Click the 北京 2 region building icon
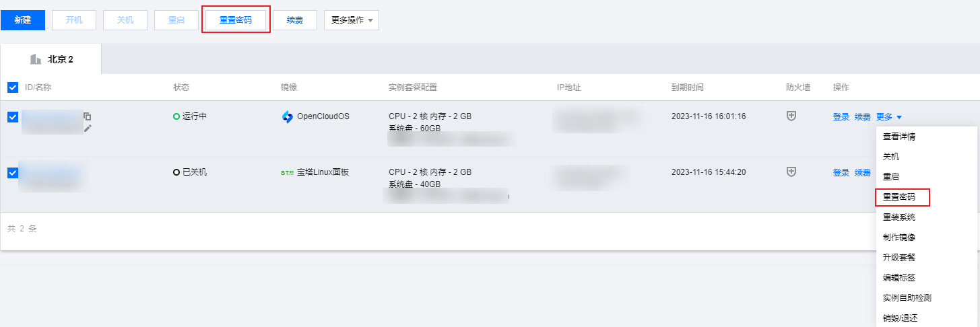The image size is (980, 327). (36, 59)
